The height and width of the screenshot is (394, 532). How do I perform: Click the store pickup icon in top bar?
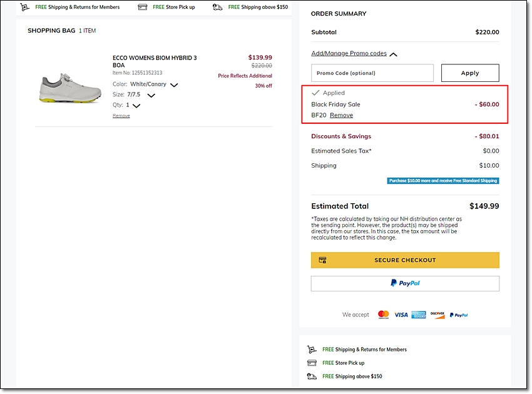[x=143, y=7]
